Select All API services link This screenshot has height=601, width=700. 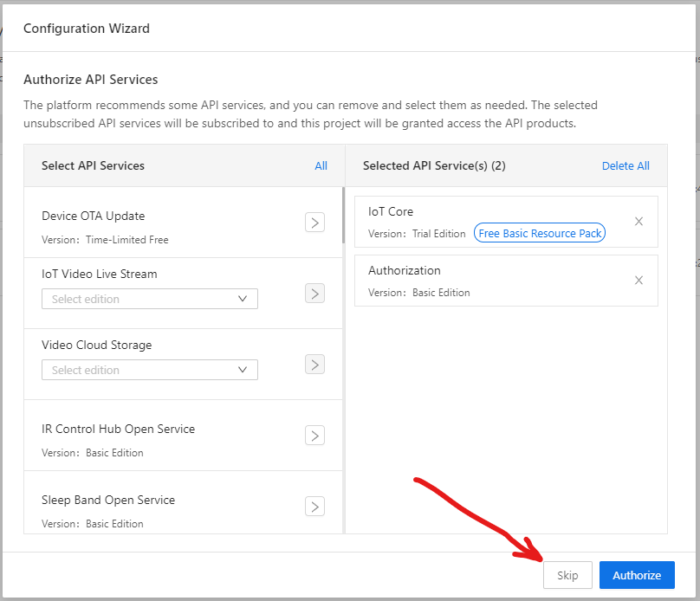tap(321, 166)
